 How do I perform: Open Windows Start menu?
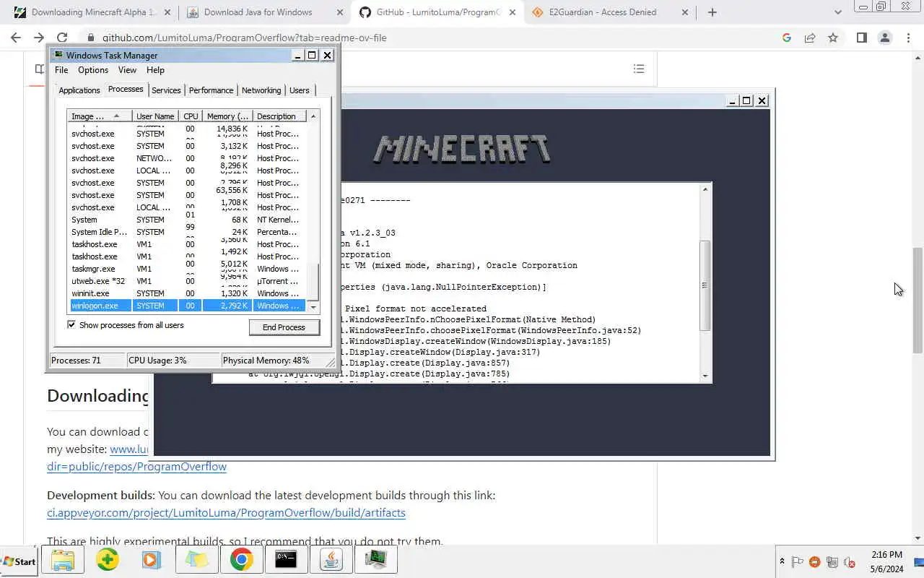pyautogui.click(x=19, y=561)
